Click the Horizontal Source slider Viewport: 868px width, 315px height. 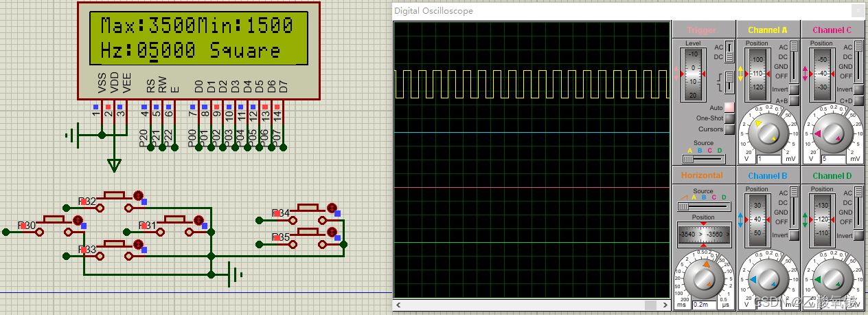[703, 206]
